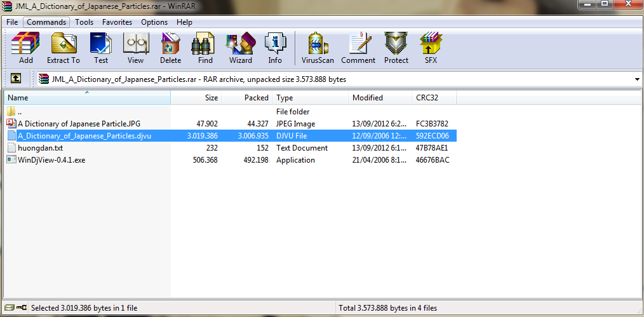644x317 pixels.
Task: Open the Options menu
Action: (x=154, y=22)
